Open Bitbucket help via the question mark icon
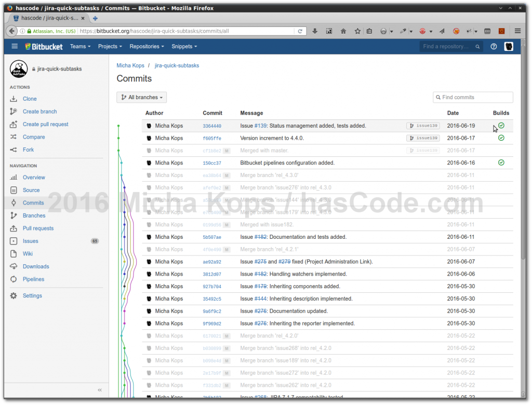The image size is (532, 405). coord(494,46)
